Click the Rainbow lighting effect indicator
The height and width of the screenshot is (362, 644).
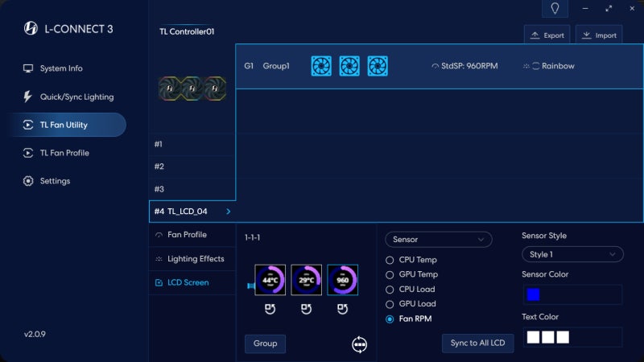click(x=549, y=66)
